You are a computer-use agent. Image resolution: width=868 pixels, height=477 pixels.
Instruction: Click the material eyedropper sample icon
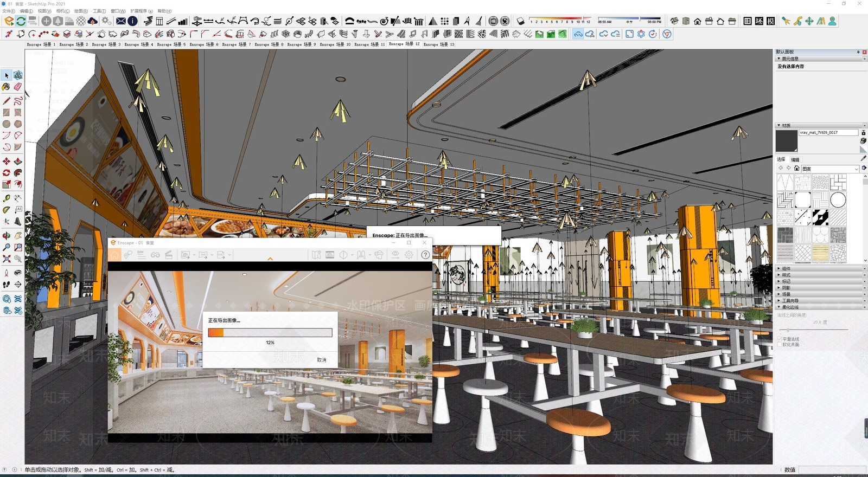click(x=863, y=158)
